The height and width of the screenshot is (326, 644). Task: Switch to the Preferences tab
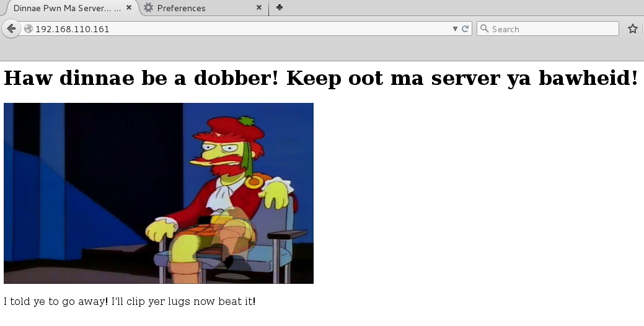point(198,8)
